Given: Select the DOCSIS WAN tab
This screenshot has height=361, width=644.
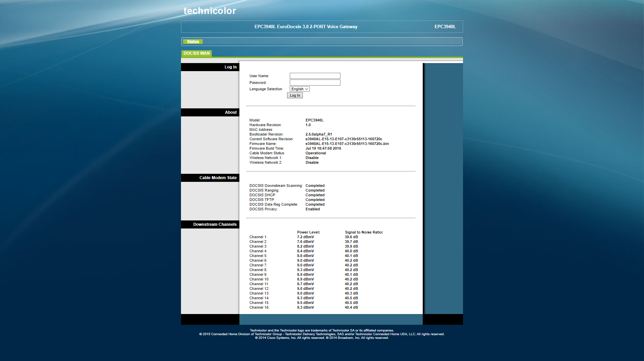Looking at the screenshot, I should (196, 53).
